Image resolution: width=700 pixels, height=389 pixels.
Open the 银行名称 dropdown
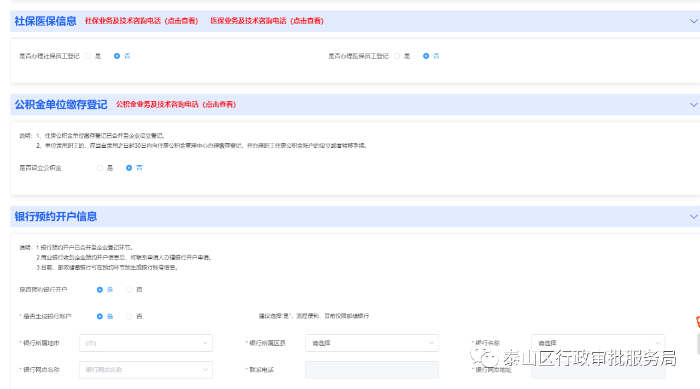tap(598, 343)
